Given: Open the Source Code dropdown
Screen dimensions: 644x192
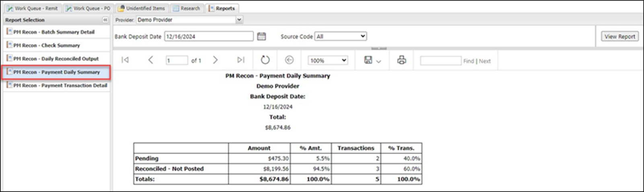Looking at the screenshot, I should [x=340, y=37].
